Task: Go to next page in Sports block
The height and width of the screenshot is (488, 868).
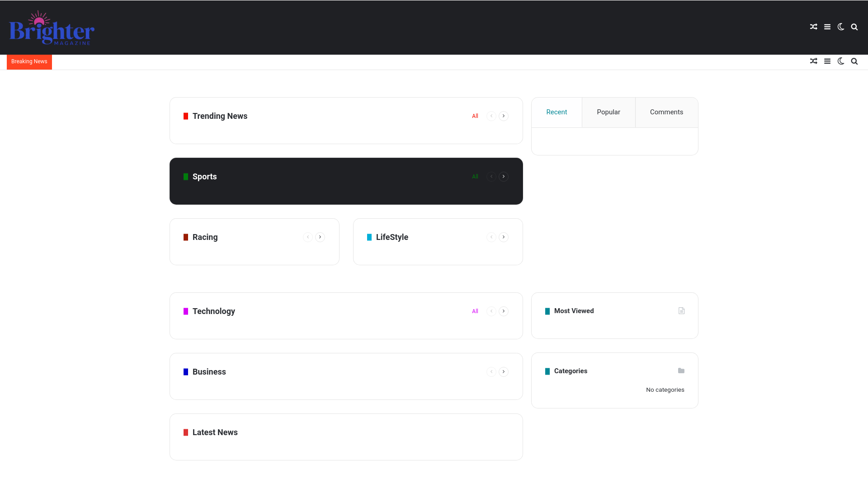Action: pos(503,177)
